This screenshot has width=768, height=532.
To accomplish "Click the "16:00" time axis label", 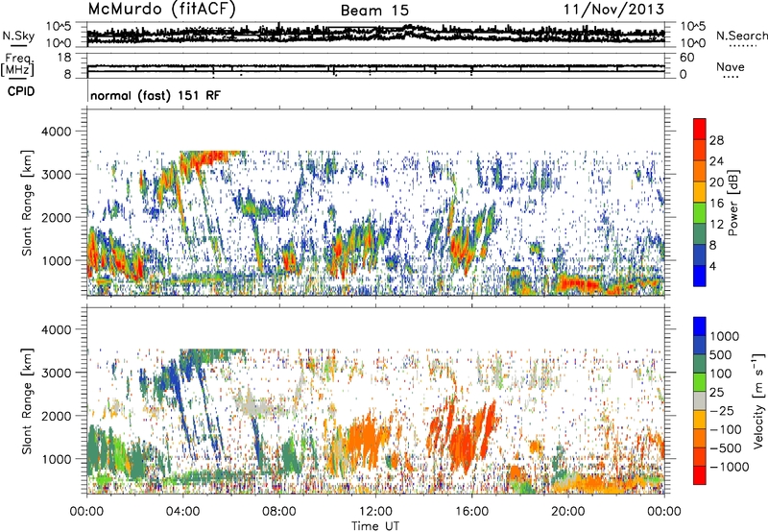I will tap(471, 512).
